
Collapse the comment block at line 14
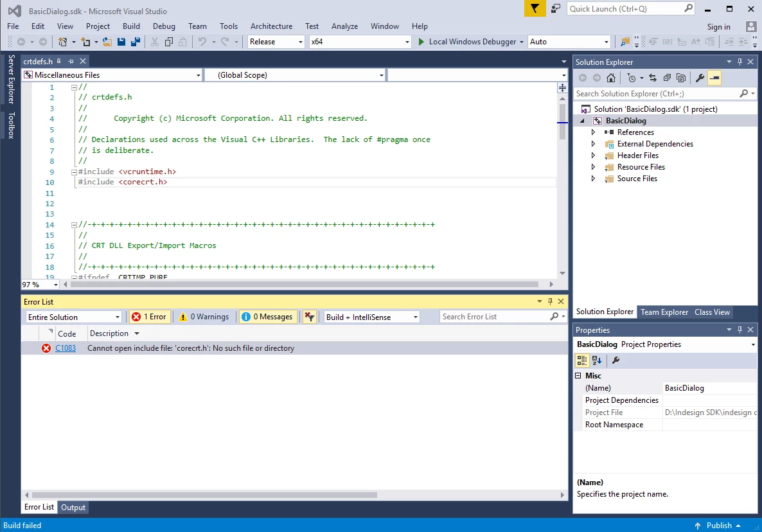click(x=74, y=225)
